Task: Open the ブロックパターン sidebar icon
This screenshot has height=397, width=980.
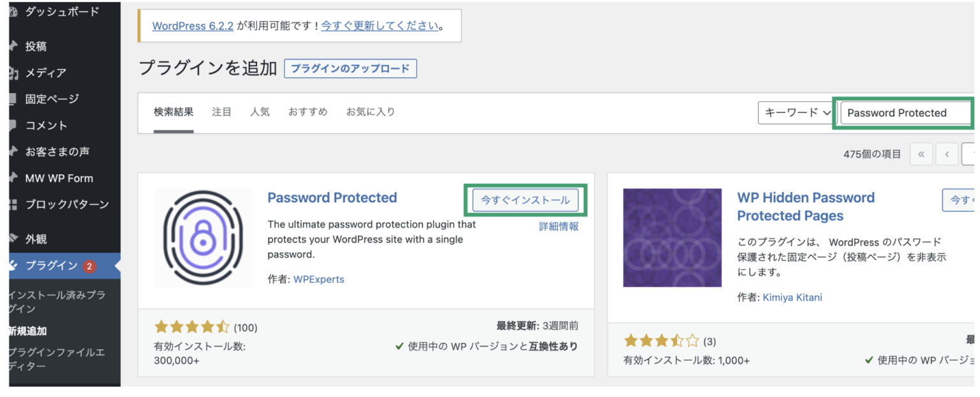Action: coord(14,204)
